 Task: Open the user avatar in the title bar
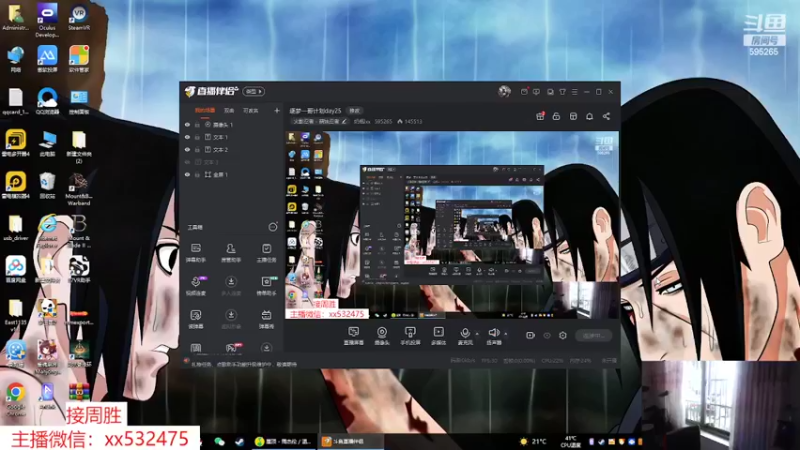tap(505, 91)
